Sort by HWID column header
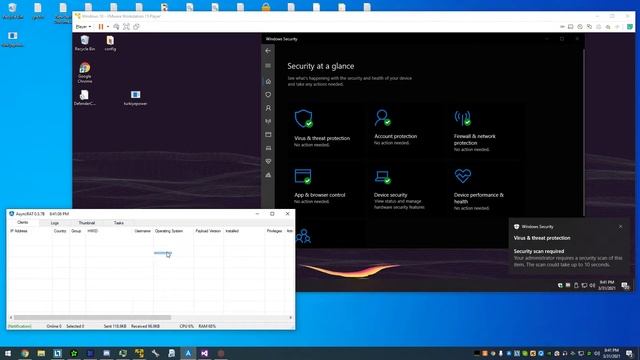The width and height of the screenshot is (640, 360). [109, 231]
